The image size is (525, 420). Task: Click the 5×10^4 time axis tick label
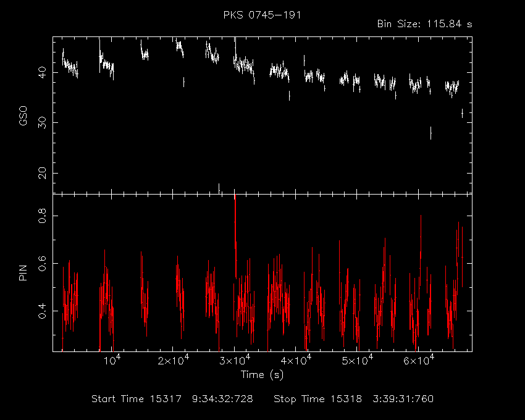tap(357, 360)
